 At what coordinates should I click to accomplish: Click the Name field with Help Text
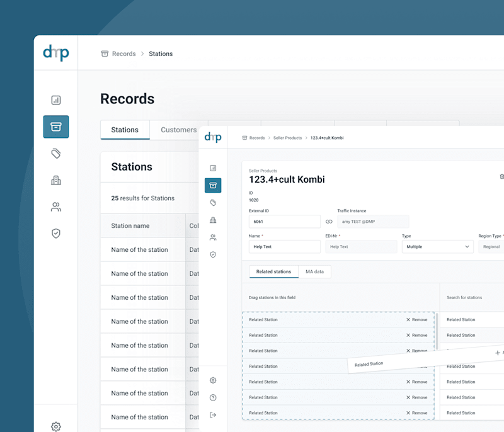coord(285,247)
